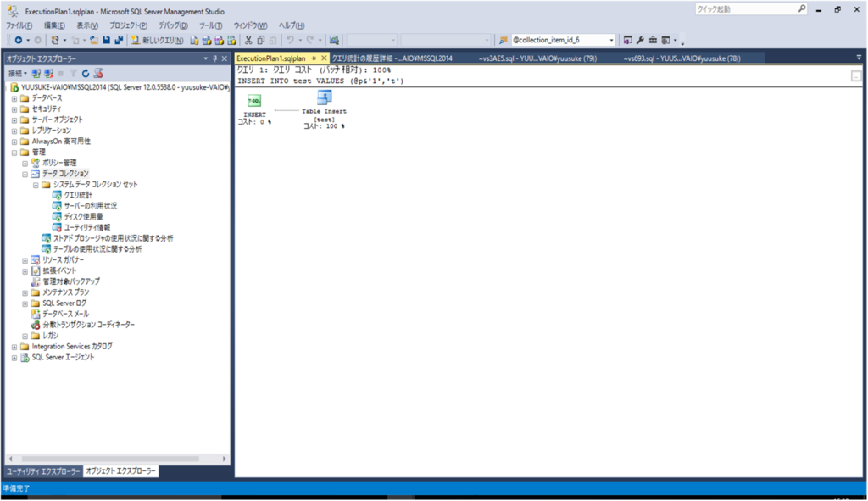Expand the サーバー オブジェクト node
The width and height of the screenshot is (868, 501).
pyautogui.click(x=14, y=120)
